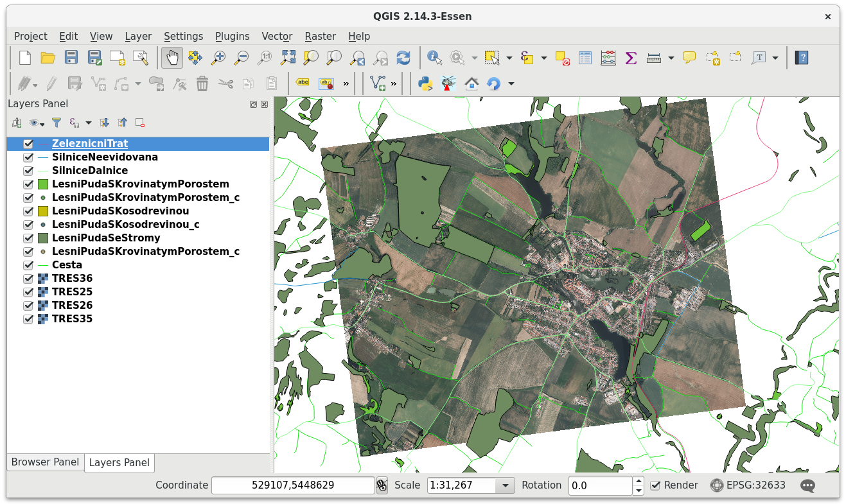The width and height of the screenshot is (846, 504).
Task: Toggle the SilniceDalnice layer checkbox
Action: 28,171
